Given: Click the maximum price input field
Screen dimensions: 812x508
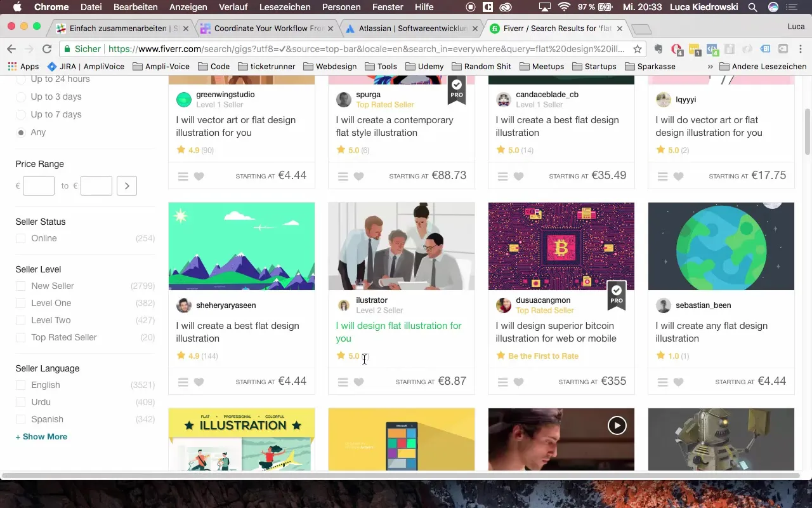Looking at the screenshot, I should pos(96,186).
